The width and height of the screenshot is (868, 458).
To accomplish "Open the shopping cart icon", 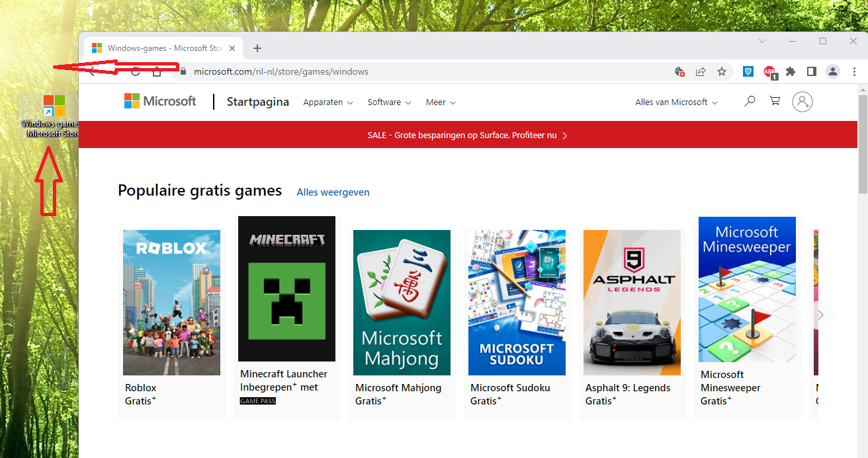I will point(775,101).
